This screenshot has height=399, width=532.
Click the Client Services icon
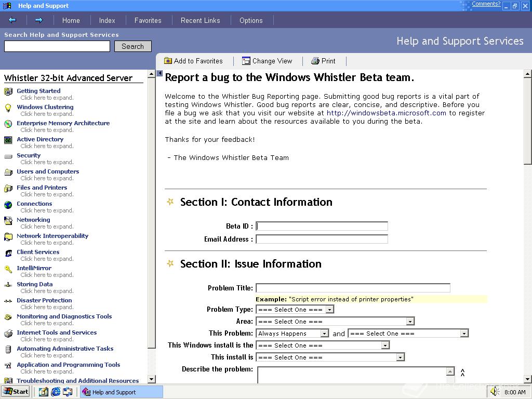point(8,253)
